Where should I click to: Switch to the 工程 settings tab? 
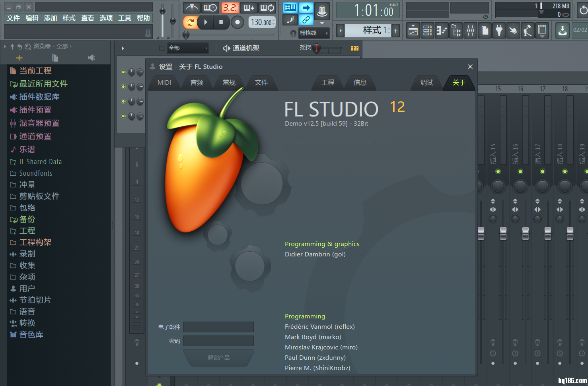tap(328, 83)
